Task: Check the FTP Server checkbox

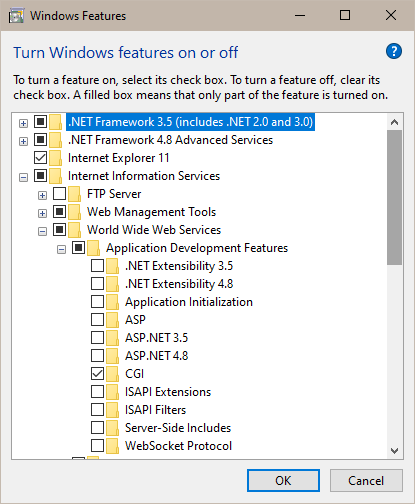Action: (59, 194)
